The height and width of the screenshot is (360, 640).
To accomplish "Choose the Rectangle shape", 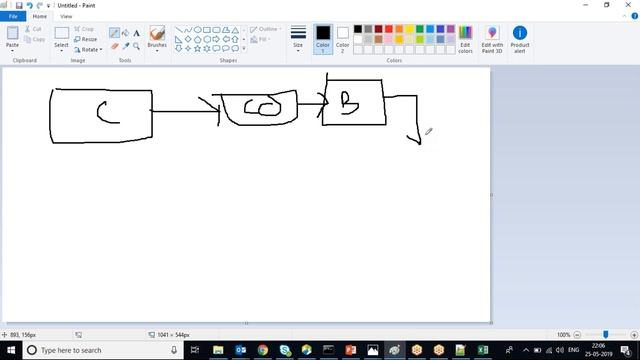I will tap(207, 30).
